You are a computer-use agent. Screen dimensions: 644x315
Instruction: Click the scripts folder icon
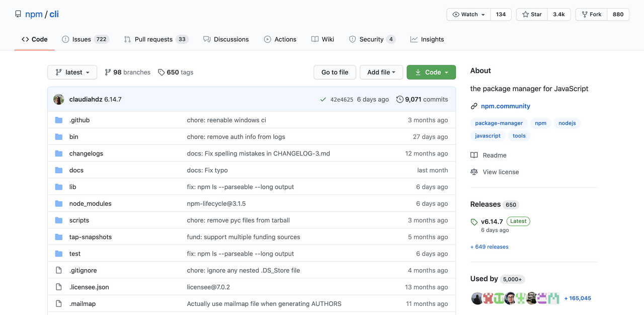(x=59, y=220)
